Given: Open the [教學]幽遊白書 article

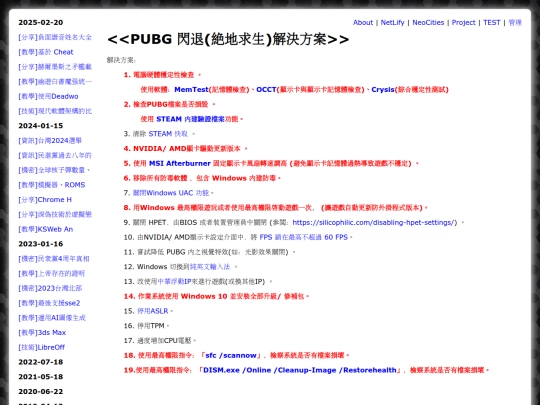Looking at the screenshot, I should pos(55,82).
